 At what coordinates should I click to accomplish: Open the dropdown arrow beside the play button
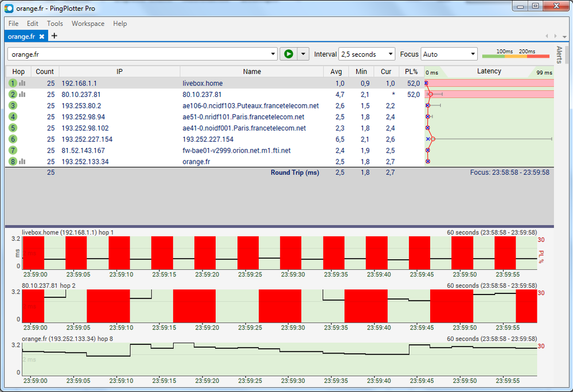(303, 54)
